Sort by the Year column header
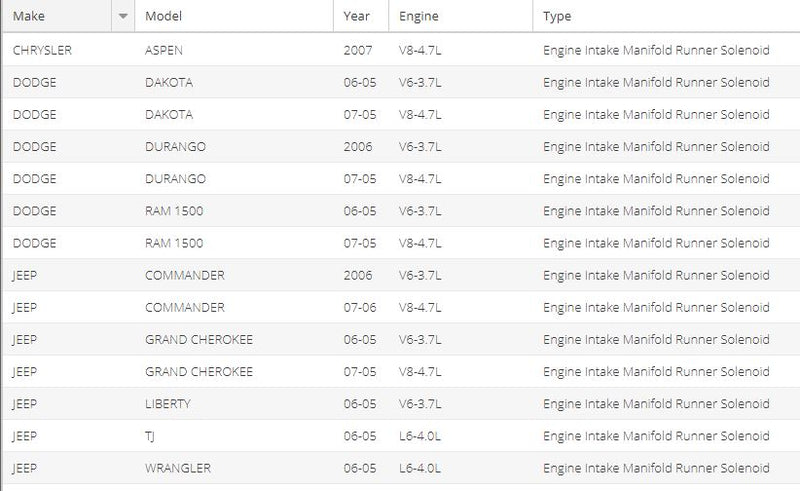The height and width of the screenshot is (491, 800). point(356,16)
